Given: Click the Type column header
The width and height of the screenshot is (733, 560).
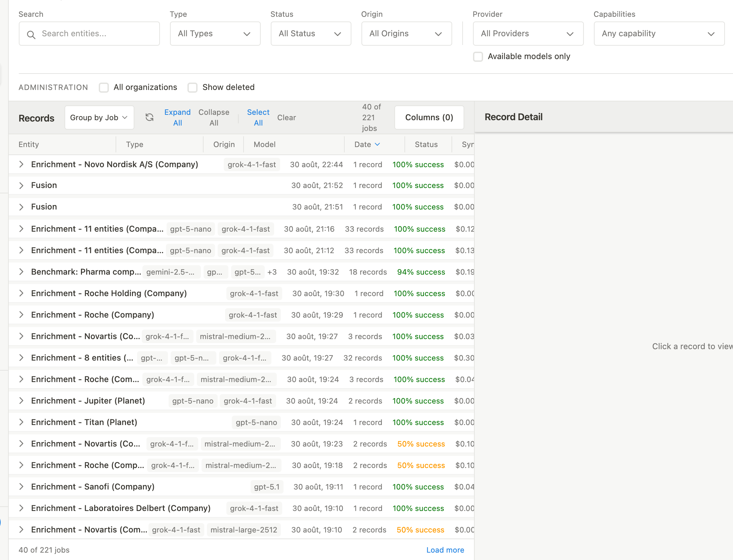Looking at the screenshot, I should click(x=135, y=144).
